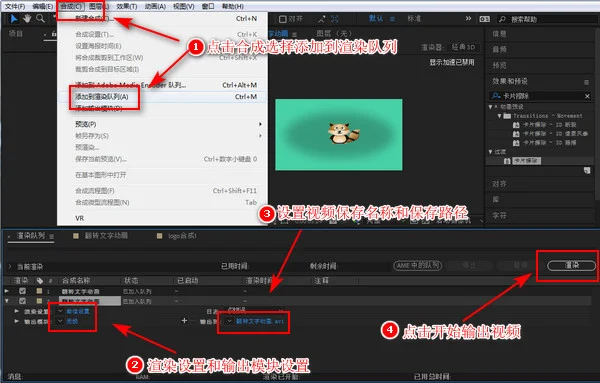The width and height of the screenshot is (600, 383).
Task: Click the new animation preset icon
Action: click(587, 171)
